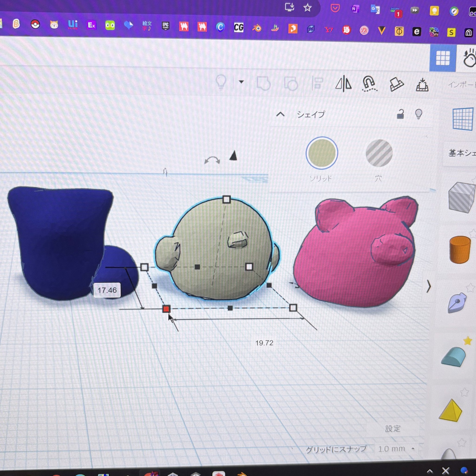The width and height of the screenshot is (476, 476).
Task: Open the orange V bookmark
Action: coord(381,31)
